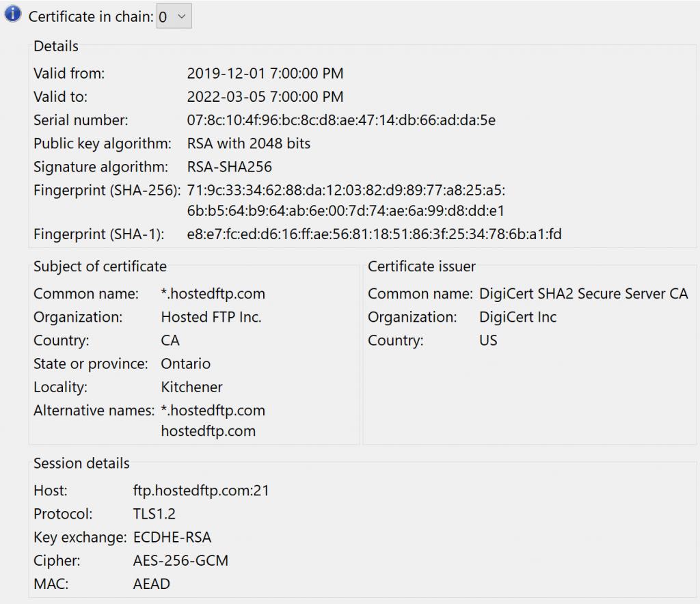Select the Valid from date 2019-12-01 7:00:00 PM

click(x=265, y=73)
